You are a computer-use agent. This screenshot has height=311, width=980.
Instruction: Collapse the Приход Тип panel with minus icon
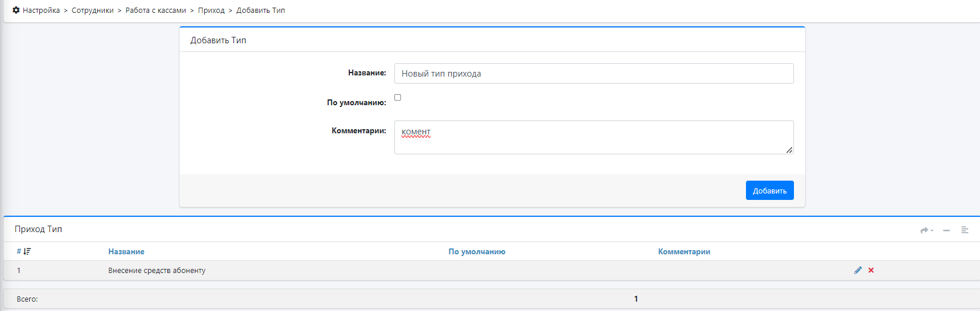(946, 230)
